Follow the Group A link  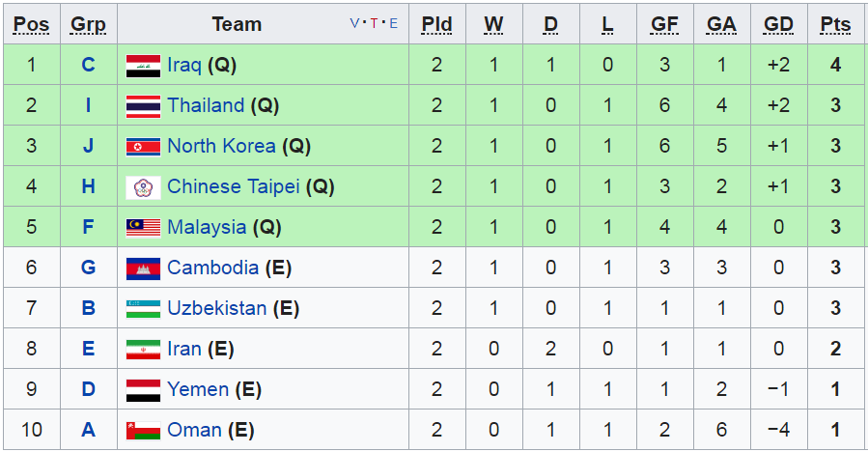(89, 429)
